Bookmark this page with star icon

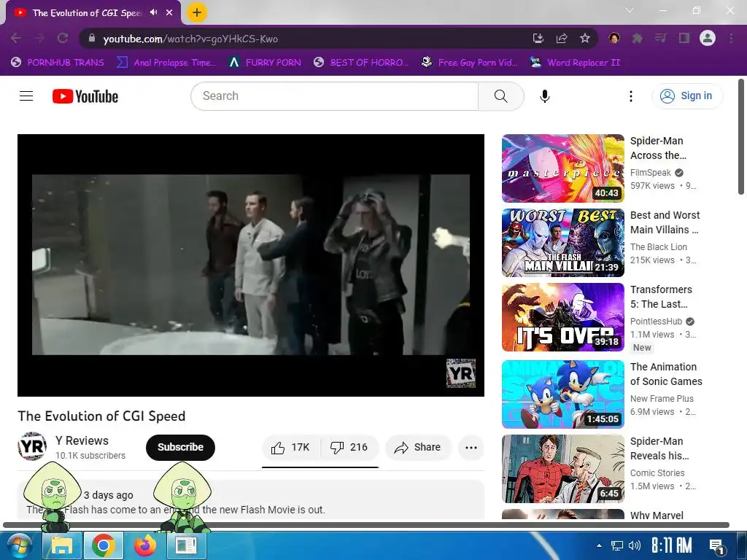pos(585,38)
